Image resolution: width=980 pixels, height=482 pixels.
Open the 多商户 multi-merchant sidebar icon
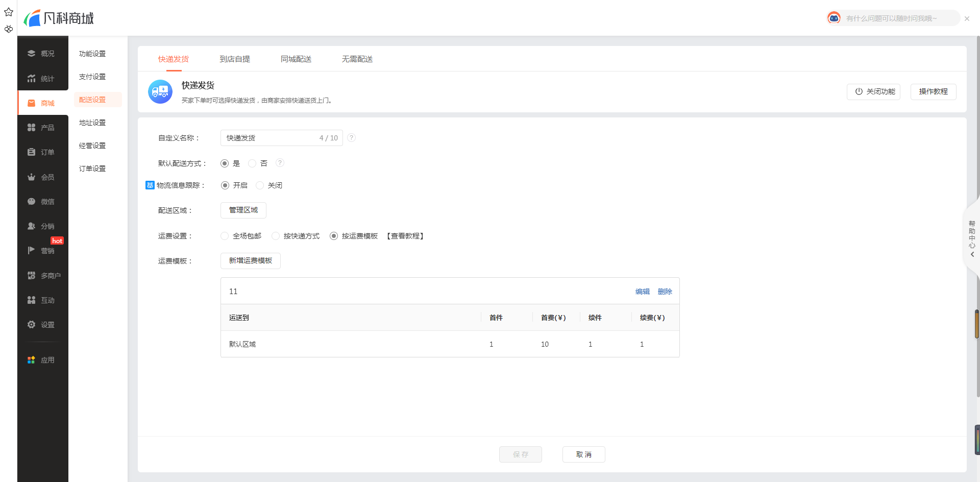[x=32, y=276]
